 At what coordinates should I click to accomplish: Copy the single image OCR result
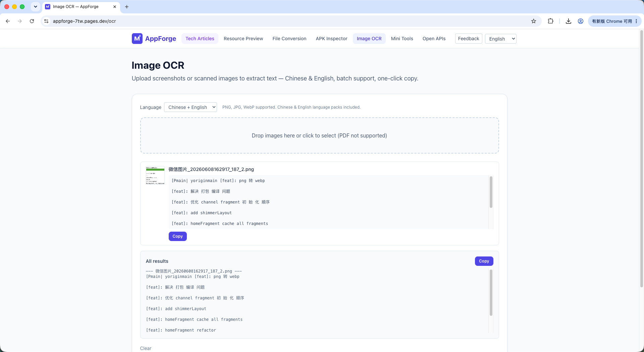pos(178,236)
